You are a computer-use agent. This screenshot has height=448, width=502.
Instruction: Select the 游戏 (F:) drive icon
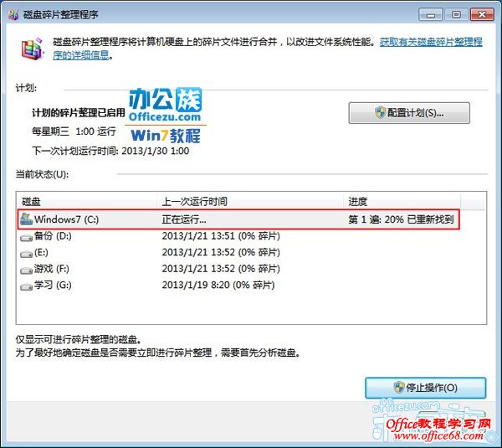tap(26, 270)
